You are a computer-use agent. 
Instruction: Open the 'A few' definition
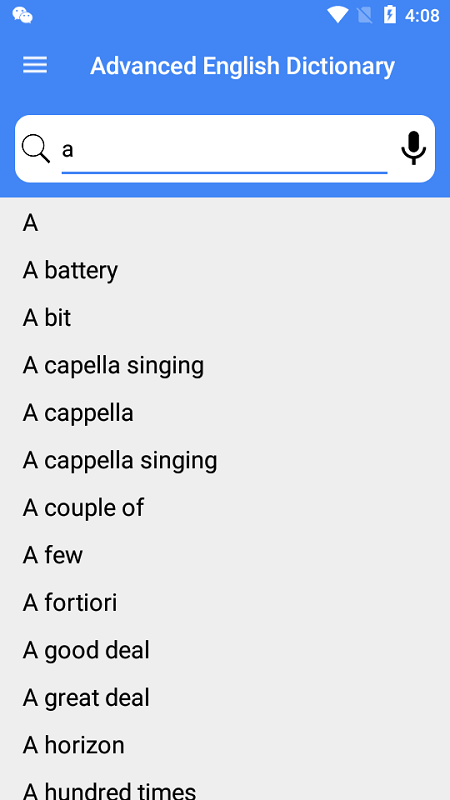225,555
